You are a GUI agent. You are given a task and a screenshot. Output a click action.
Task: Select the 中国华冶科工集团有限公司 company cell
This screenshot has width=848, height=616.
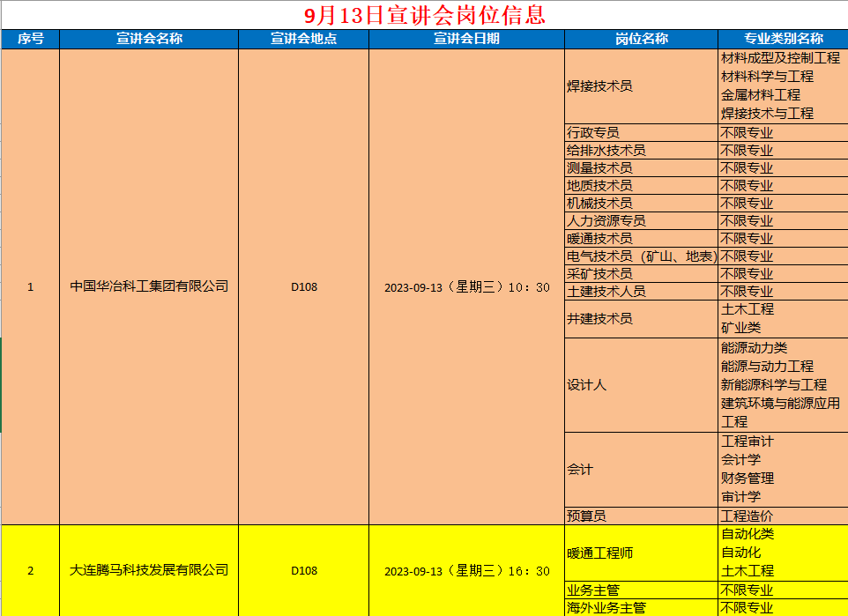149,286
